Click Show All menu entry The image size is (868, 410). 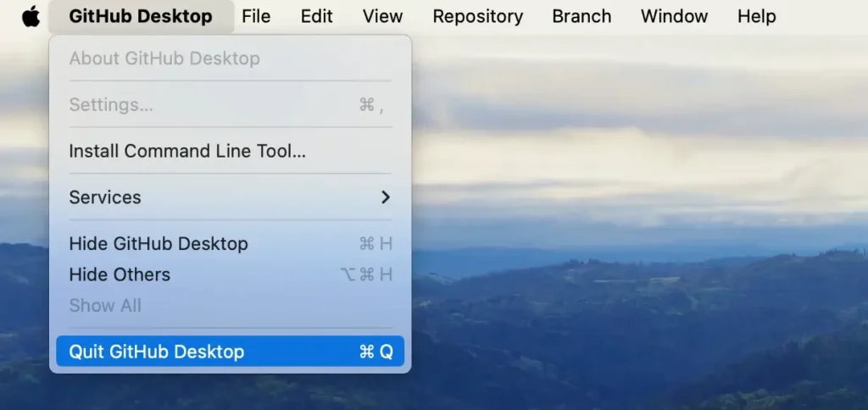[231, 306]
